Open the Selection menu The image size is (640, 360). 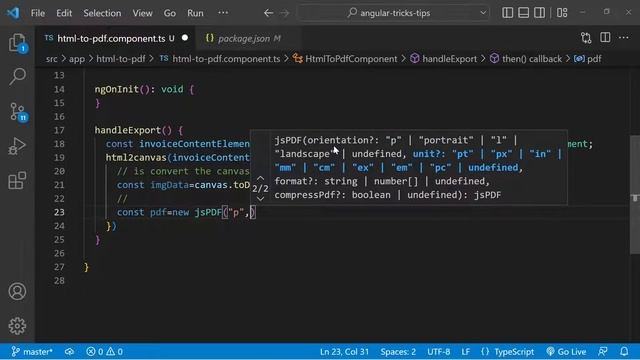102,13
